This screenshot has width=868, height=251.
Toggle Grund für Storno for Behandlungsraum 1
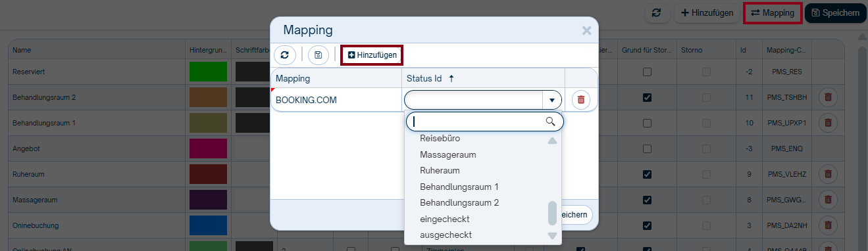coord(647,123)
